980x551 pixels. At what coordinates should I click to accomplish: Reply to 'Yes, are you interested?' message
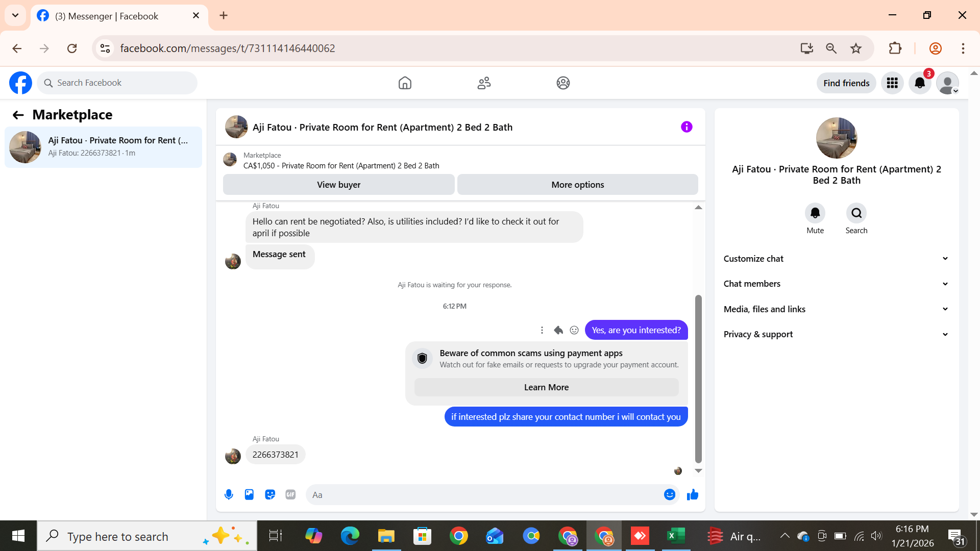(x=558, y=330)
